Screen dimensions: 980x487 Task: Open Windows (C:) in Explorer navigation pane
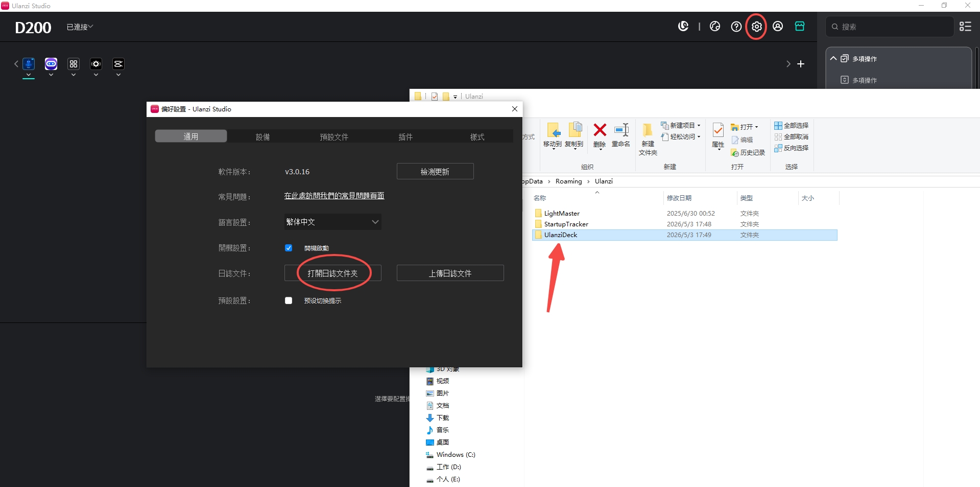pos(450,454)
